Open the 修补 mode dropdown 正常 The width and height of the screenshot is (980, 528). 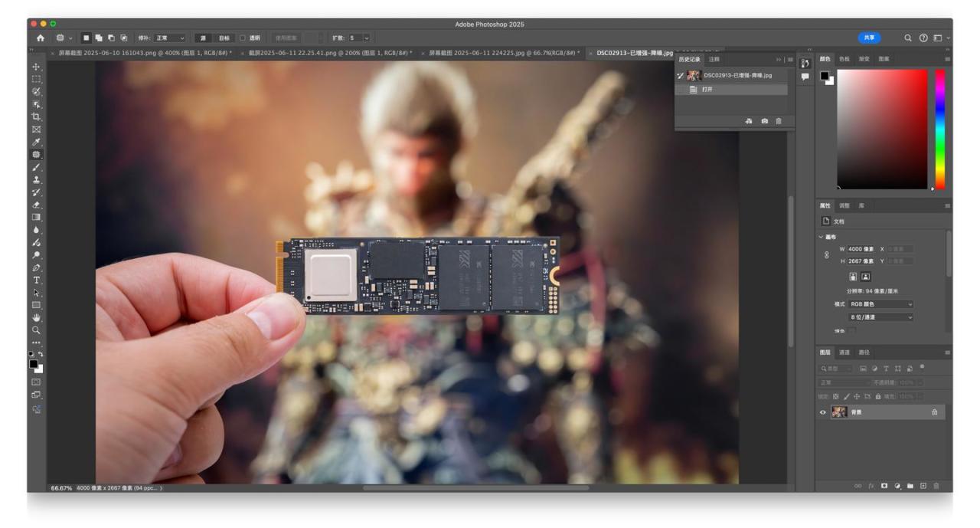(x=170, y=38)
